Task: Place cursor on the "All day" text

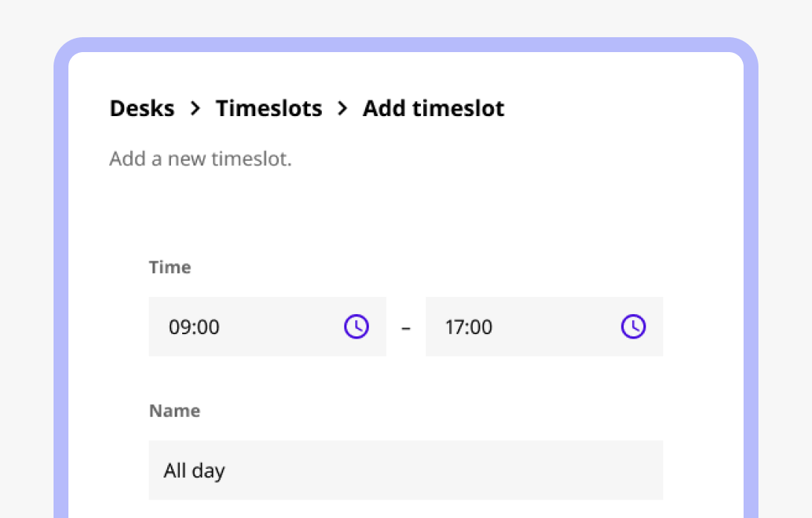Action: 194,471
